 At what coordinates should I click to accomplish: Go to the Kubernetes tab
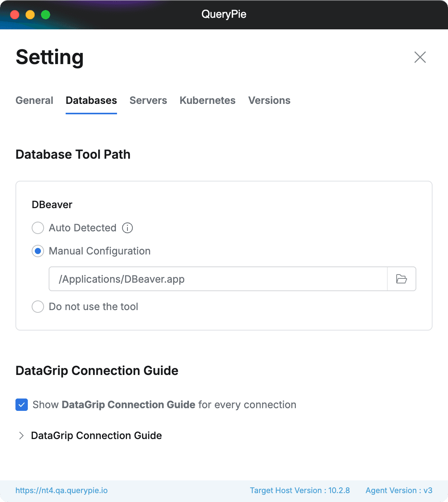207,100
